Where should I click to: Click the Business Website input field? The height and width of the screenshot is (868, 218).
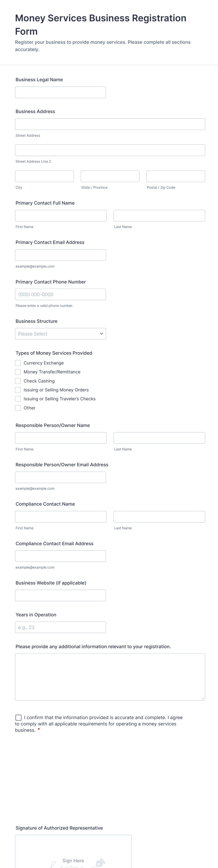coord(60,595)
